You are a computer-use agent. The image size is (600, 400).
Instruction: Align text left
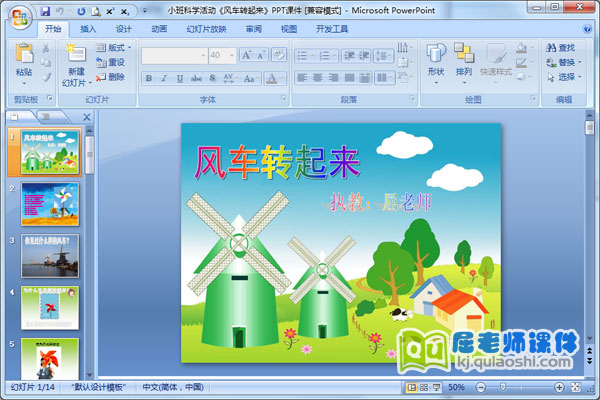pyautogui.click(x=302, y=78)
